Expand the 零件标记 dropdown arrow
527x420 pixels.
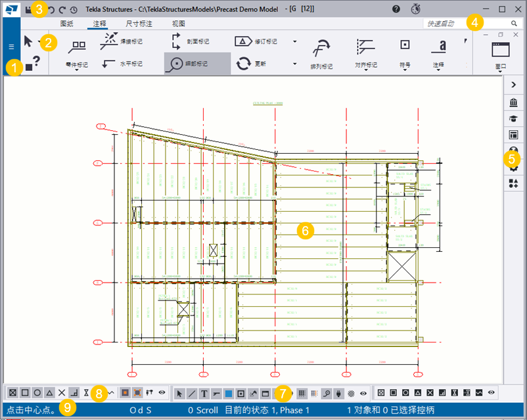(x=77, y=70)
